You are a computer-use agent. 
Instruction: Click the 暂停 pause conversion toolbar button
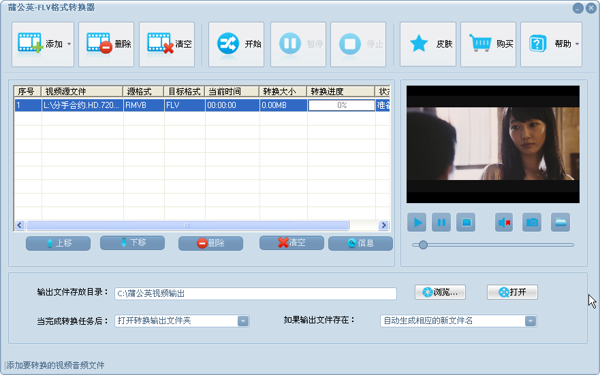[x=298, y=44]
